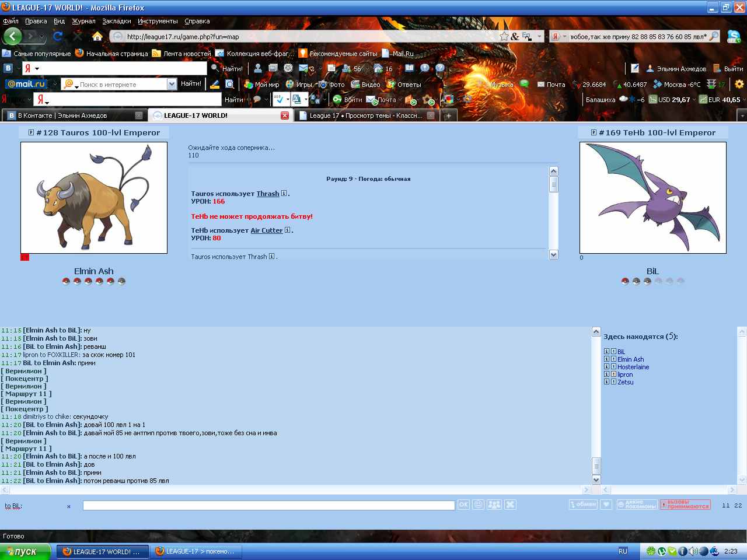The width and height of the screenshot is (747, 560).
Task: Click Air Cutter move link
Action: click(x=267, y=230)
